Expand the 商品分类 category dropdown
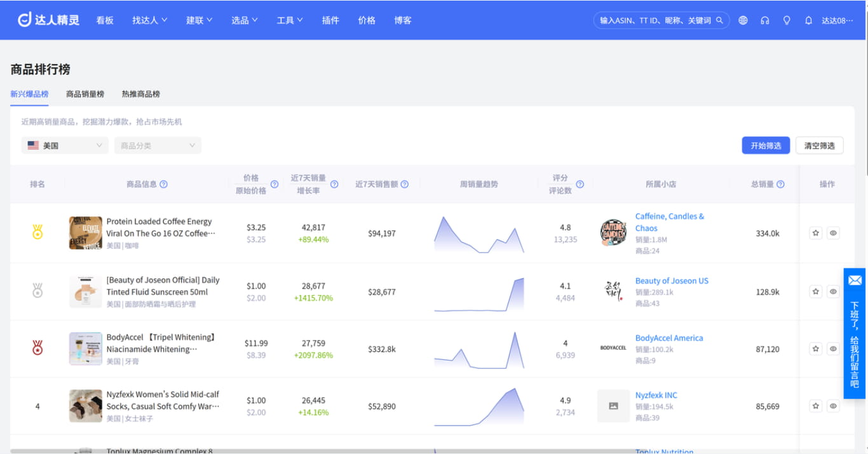868x454 pixels. click(x=158, y=145)
